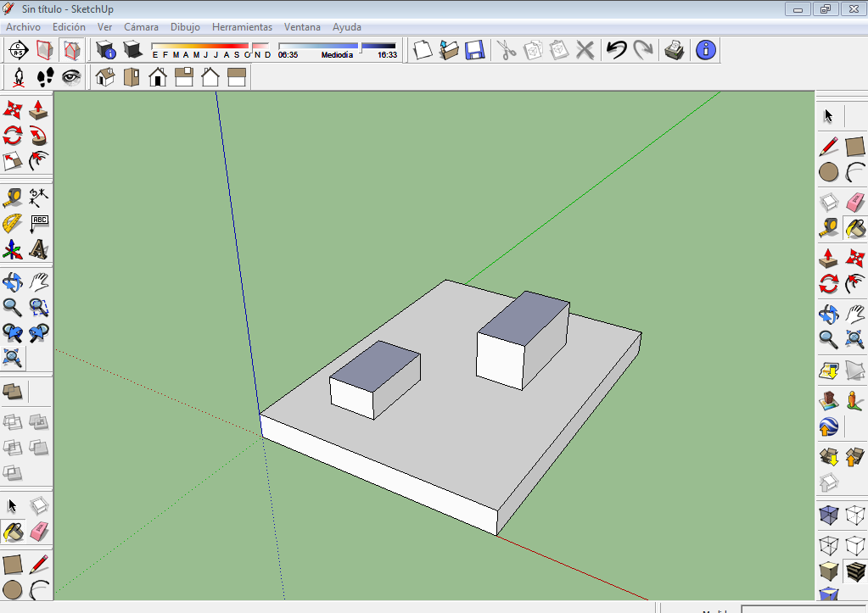Select the Position Camera tool
Screen dimensions: 868x613
19,77
